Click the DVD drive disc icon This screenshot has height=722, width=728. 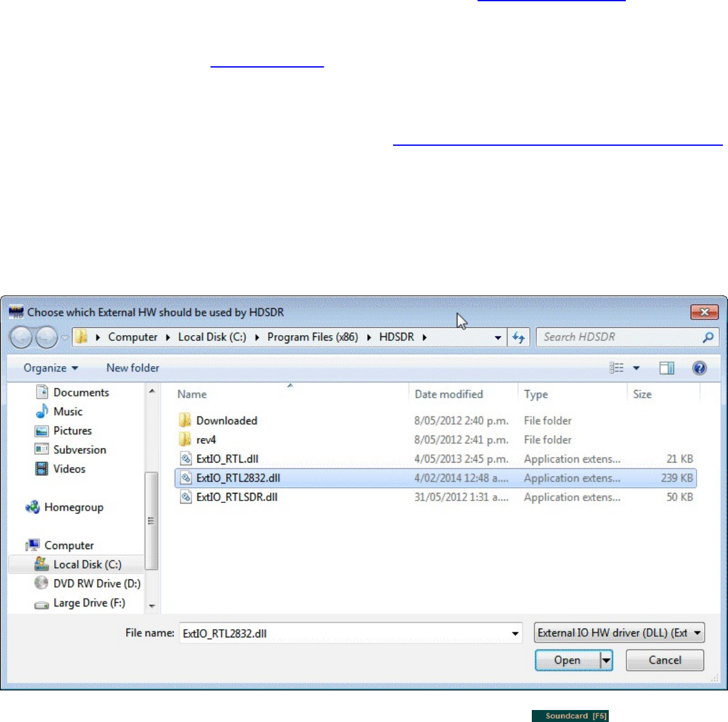(42, 583)
